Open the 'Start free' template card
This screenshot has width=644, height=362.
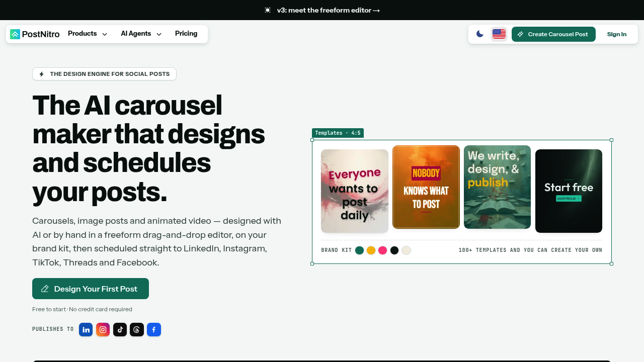click(569, 191)
